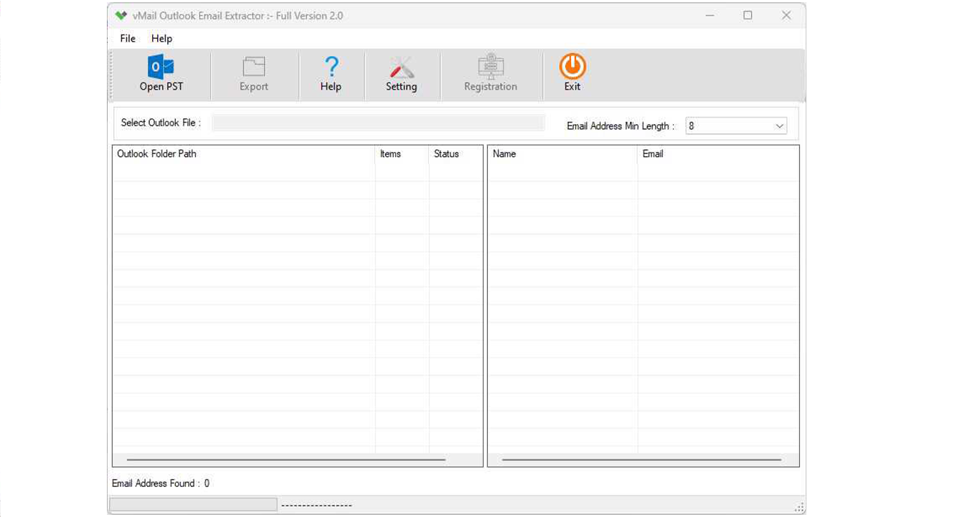Click the progress bar in the status bar
This screenshot has width=980, height=517.
192,504
